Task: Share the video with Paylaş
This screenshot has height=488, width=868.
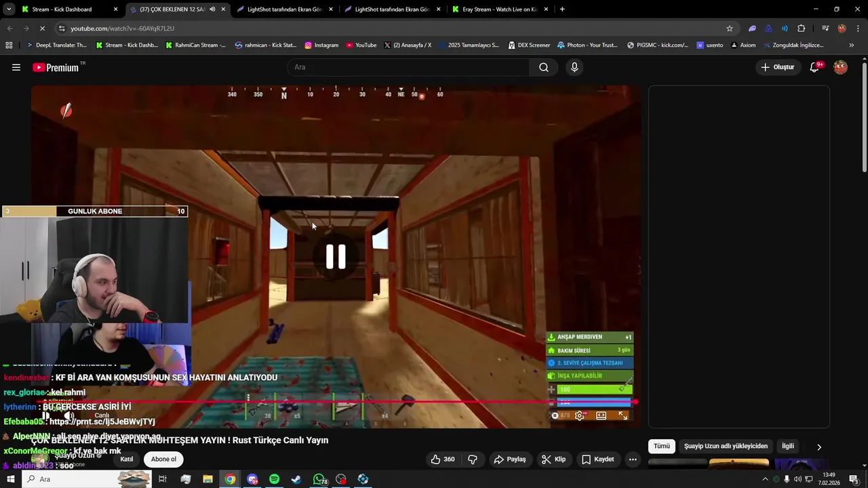Action: pos(510,460)
